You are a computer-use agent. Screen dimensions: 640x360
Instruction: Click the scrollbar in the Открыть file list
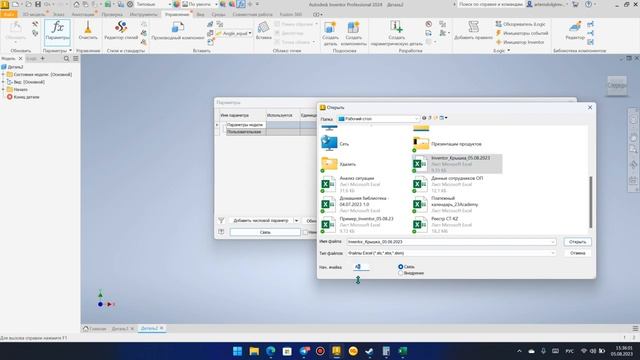pos(590,202)
